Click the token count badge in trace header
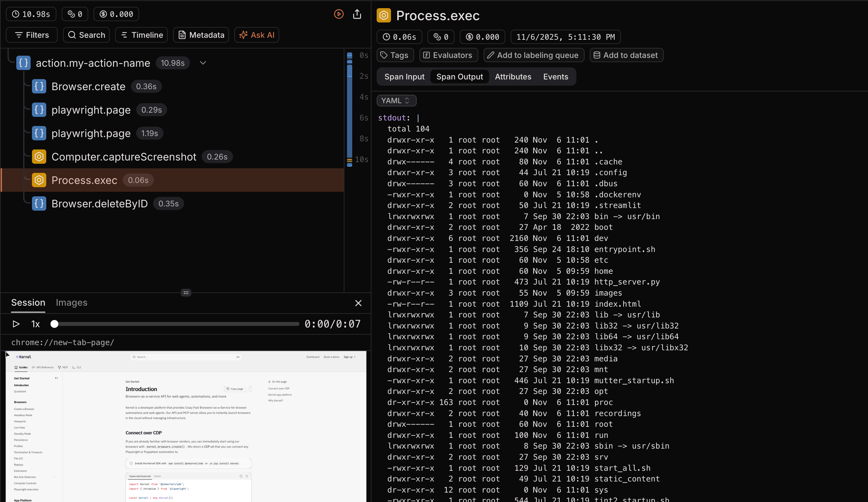The width and height of the screenshot is (868, 502). pos(75,14)
